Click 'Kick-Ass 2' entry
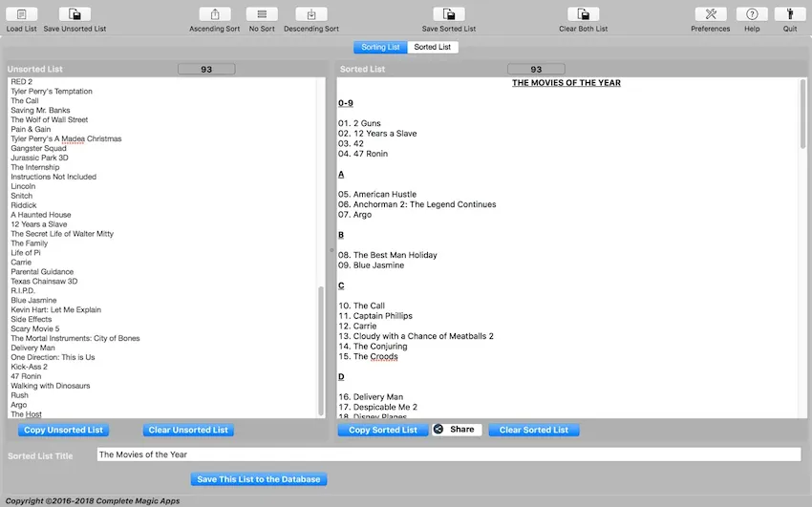 tap(29, 367)
